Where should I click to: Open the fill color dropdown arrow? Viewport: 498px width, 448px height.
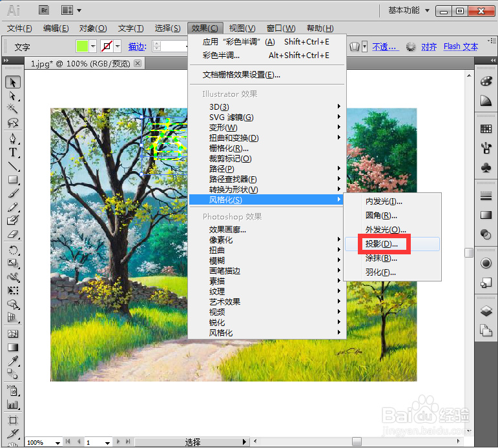93,46
